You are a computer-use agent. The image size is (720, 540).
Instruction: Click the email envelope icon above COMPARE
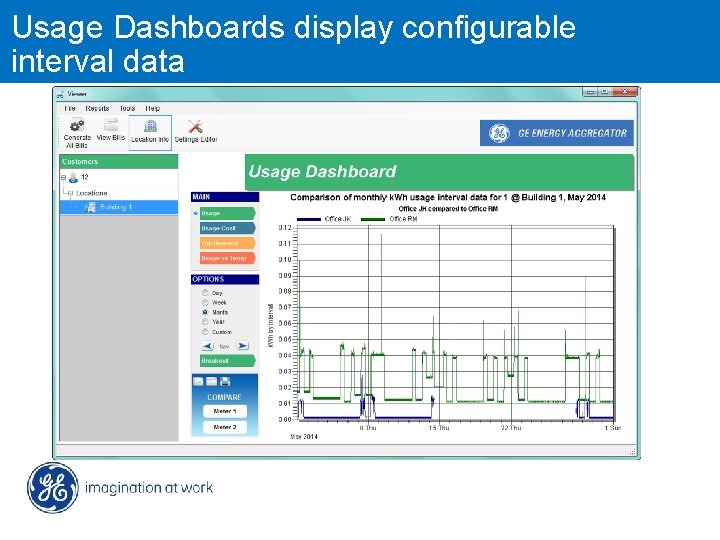tap(198, 381)
